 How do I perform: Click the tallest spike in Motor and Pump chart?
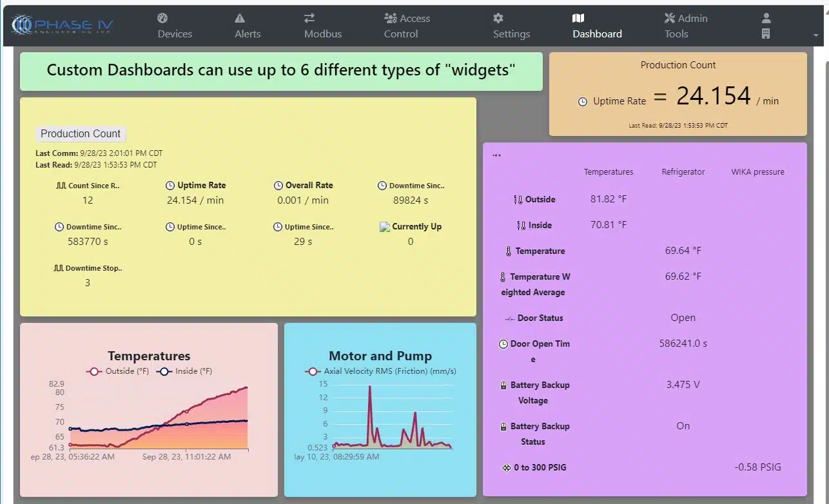370,387
